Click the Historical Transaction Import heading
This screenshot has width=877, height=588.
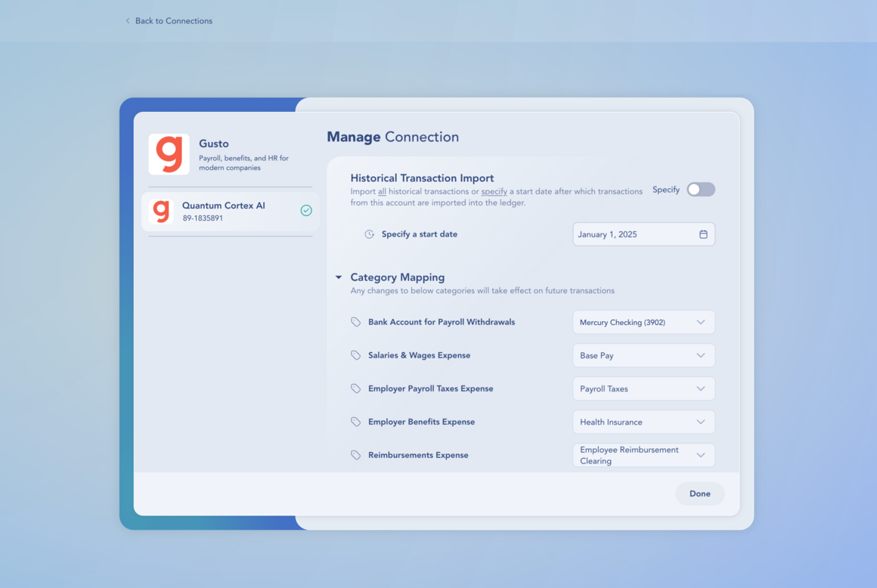coord(422,178)
